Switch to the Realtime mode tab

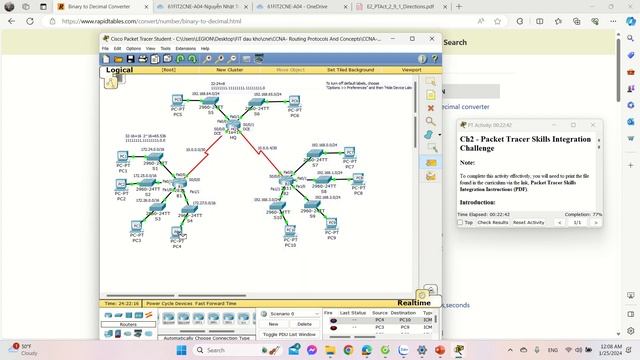(x=413, y=303)
